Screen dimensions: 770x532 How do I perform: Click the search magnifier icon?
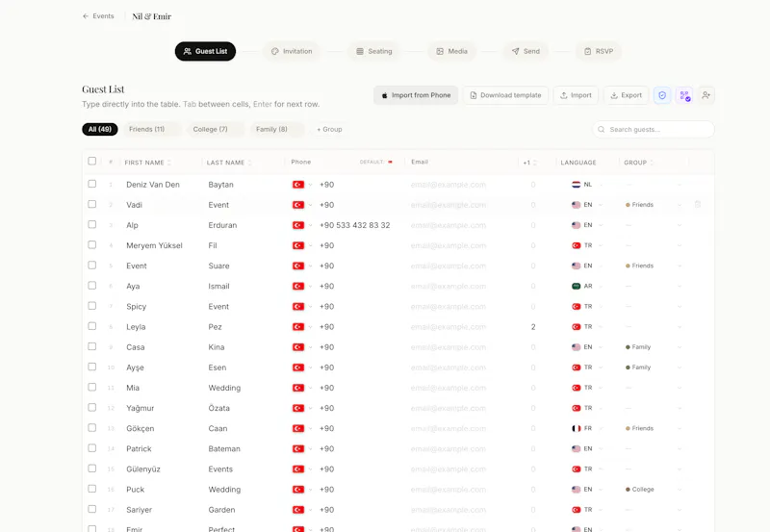click(601, 130)
